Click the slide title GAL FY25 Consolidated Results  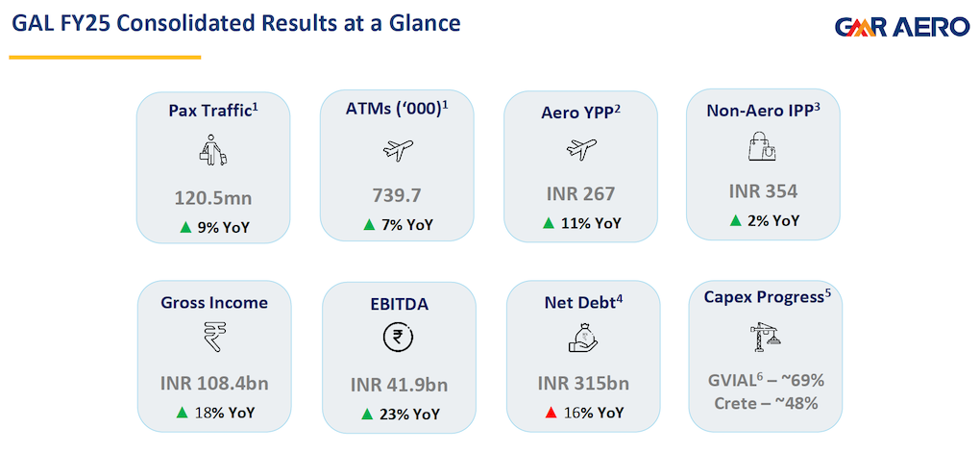pos(236,24)
